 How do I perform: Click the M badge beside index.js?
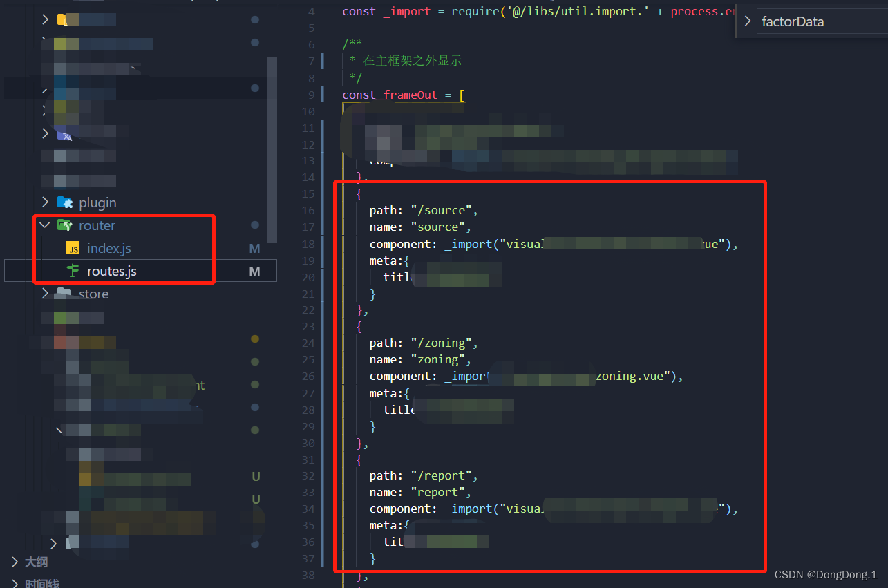tap(254, 248)
